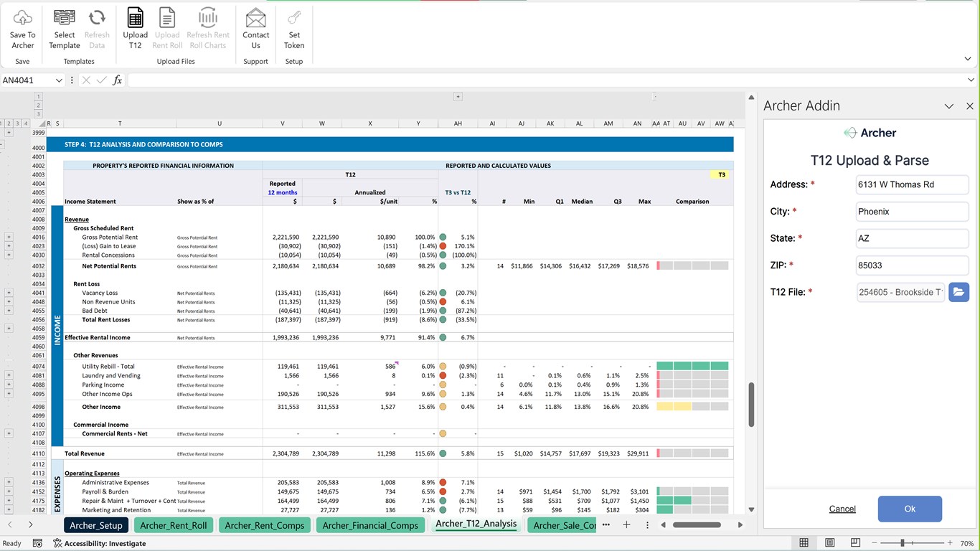The width and height of the screenshot is (980, 551).
Task: Open the Contact Us envelope icon
Action: tap(255, 18)
